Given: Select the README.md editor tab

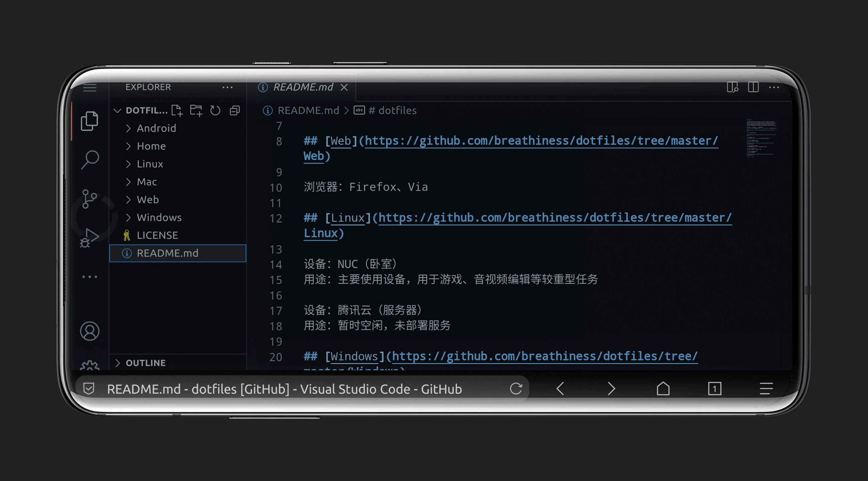Looking at the screenshot, I should (x=302, y=87).
